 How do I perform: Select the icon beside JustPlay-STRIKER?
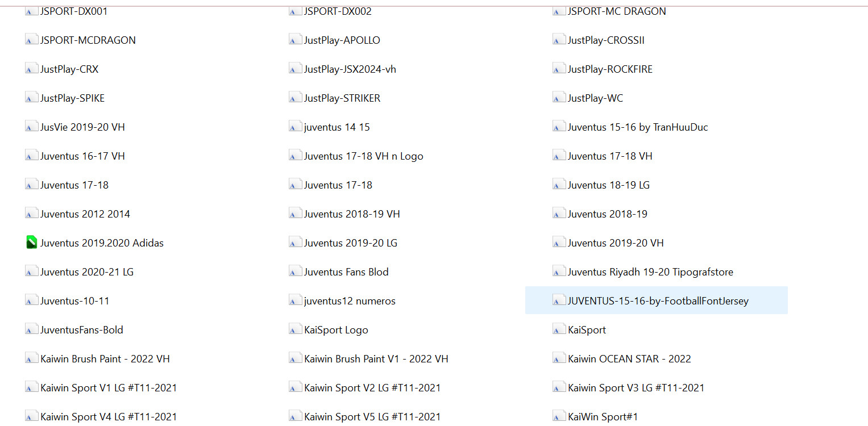tap(296, 98)
